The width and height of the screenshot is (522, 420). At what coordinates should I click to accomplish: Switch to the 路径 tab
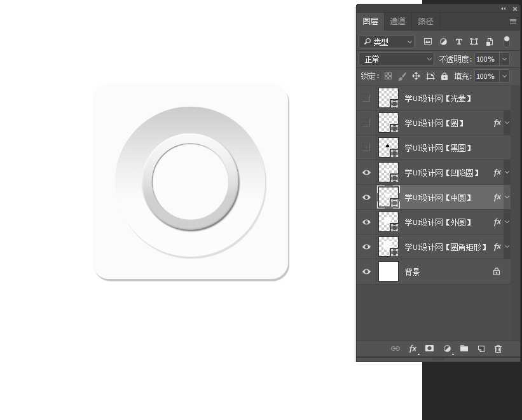[x=425, y=21]
